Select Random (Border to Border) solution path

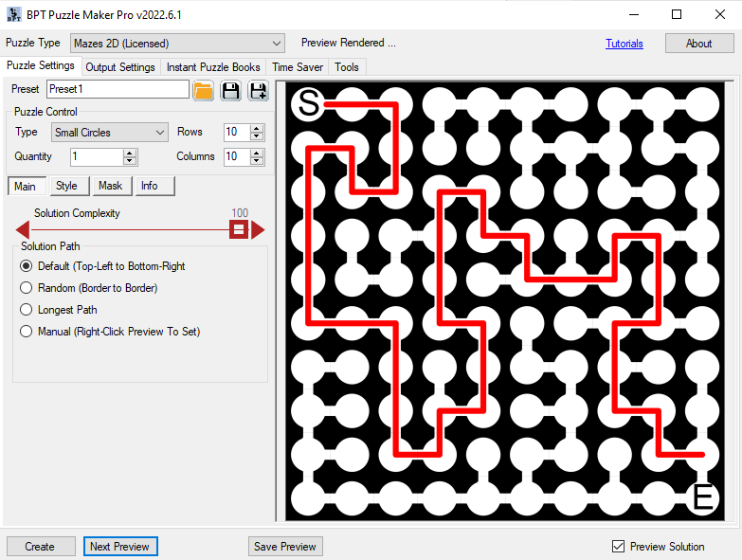point(27,288)
